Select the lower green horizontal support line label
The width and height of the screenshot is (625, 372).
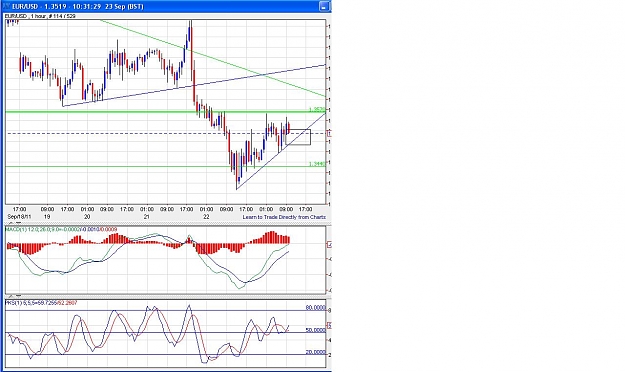click(317, 164)
